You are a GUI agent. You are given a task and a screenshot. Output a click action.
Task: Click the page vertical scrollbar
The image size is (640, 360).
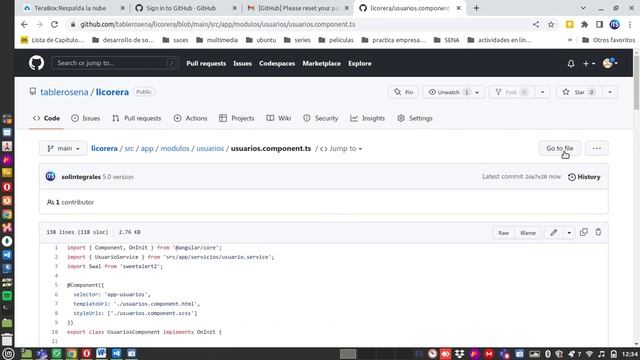[636, 82]
